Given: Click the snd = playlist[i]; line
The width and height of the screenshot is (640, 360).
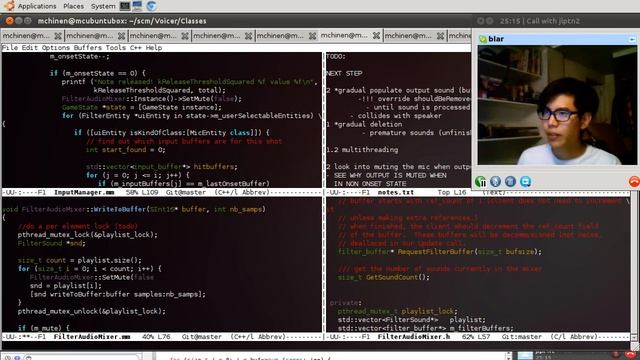Looking at the screenshot, I should click(66, 286).
